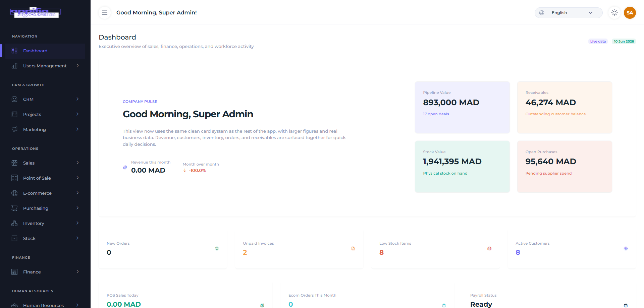The width and height of the screenshot is (644, 308).
Task: Click the Low Stock Items count 8
Action: (381, 252)
